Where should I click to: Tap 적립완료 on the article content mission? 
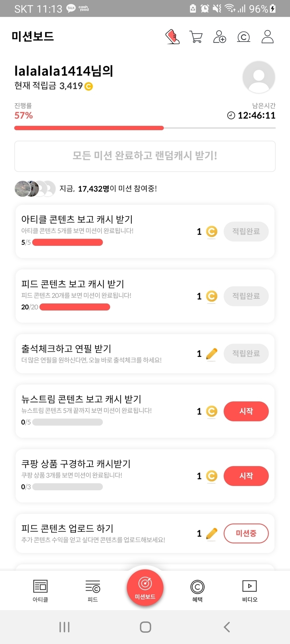click(246, 231)
